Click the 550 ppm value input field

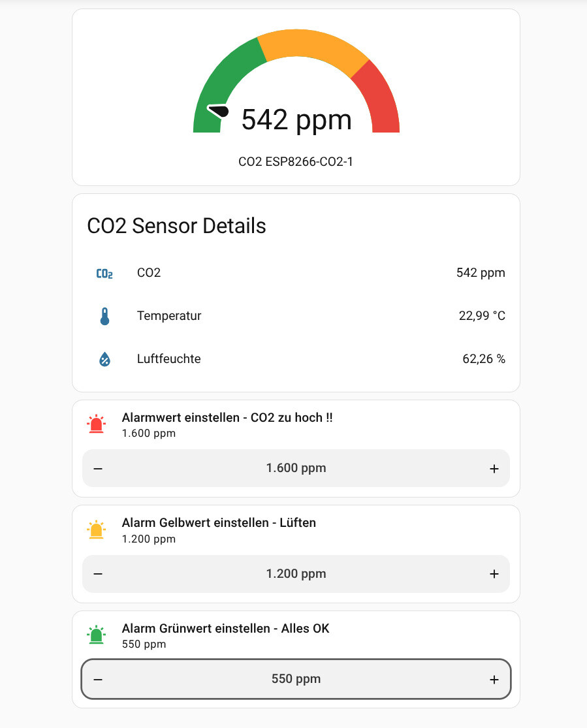pyautogui.click(x=296, y=679)
